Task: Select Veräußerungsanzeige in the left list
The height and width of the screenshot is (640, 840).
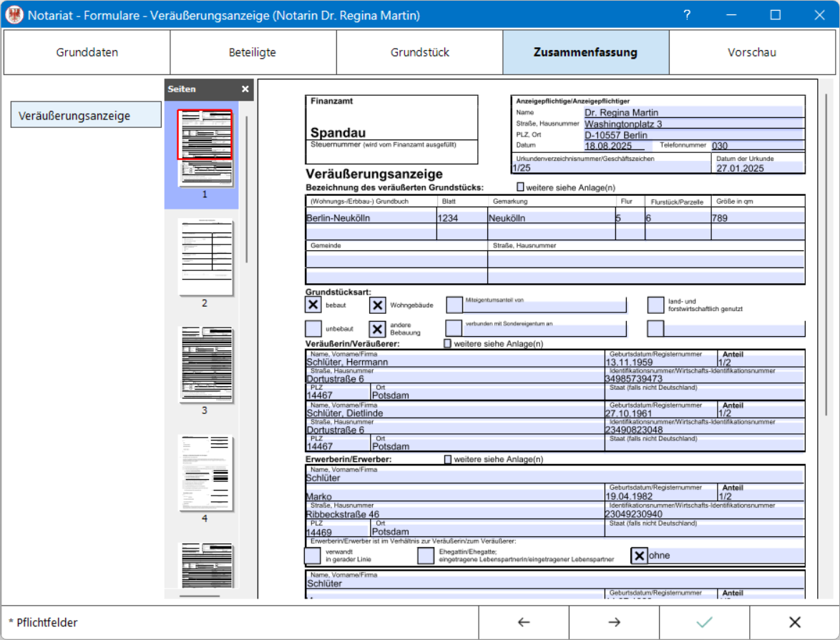Action: (86, 115)
